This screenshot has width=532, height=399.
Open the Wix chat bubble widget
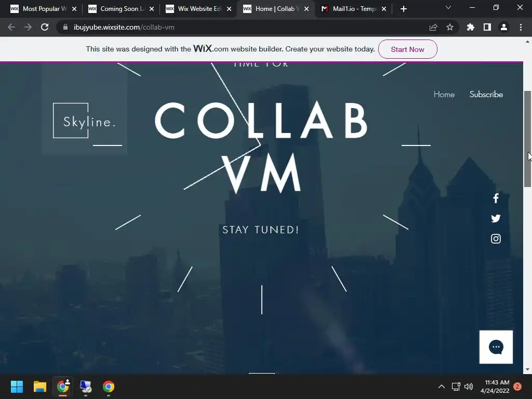tap(496, 347)
